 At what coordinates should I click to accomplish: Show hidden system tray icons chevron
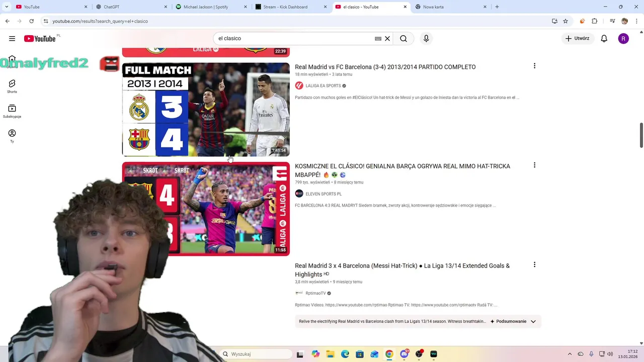570,354
